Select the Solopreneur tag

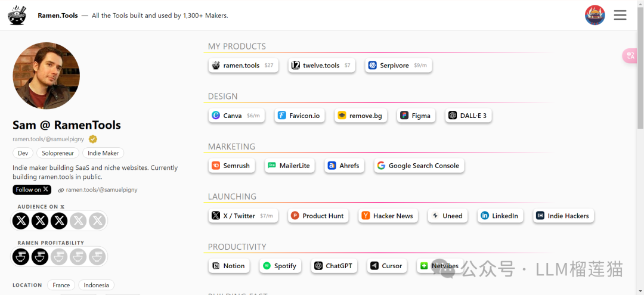pyautogui.click(x=58, y=153)
